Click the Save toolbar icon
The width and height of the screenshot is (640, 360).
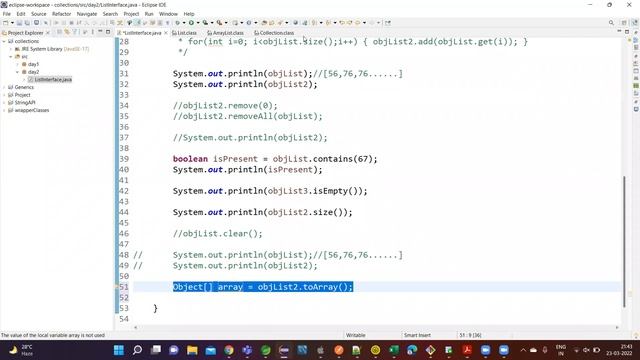(x=19, y=23)
